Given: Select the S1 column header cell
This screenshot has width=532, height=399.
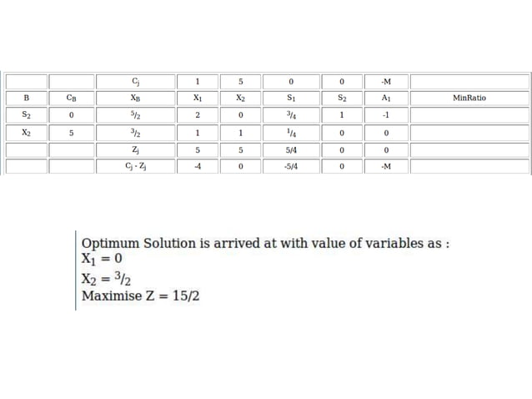Looking at the screenshot, I should (291, 98).
